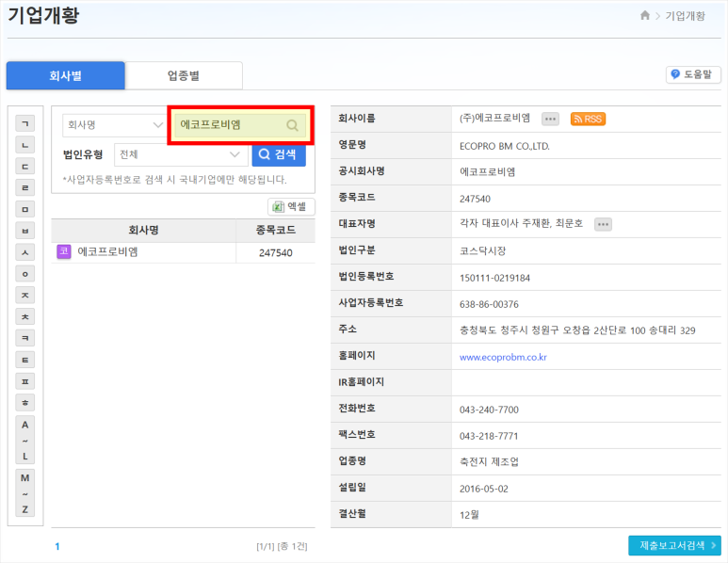Filter companies by ㄴ consonant
Viewport: 728px width, 563px height.
(x=25, y=145)
